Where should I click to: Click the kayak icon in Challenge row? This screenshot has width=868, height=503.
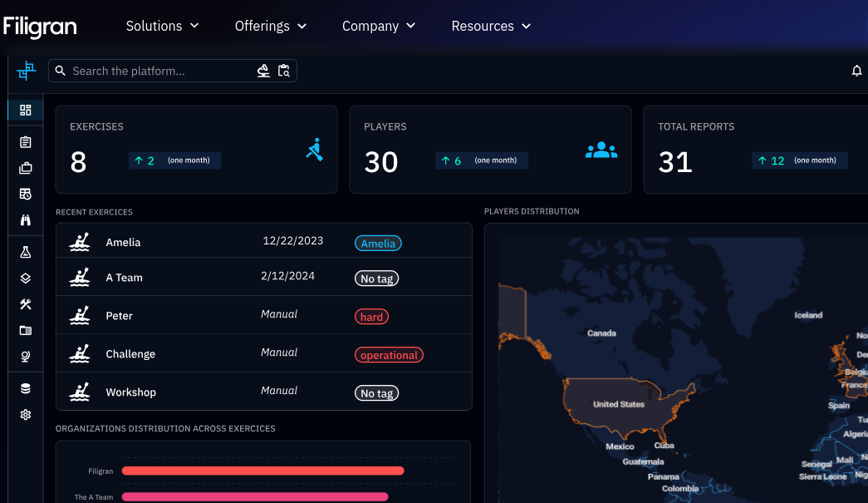click(x=80, y=353)
